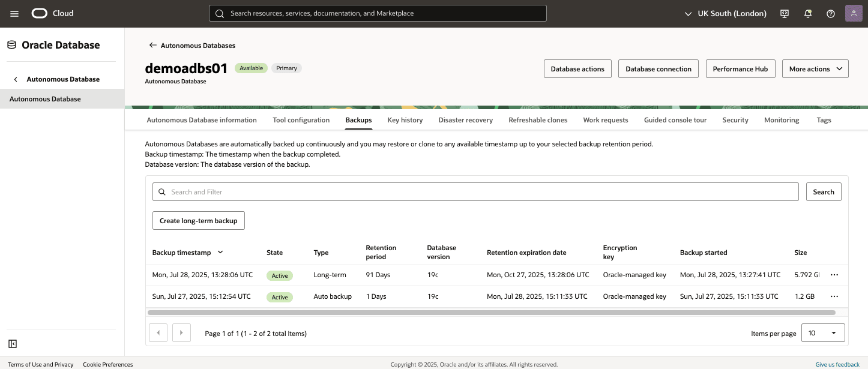The width and height of the screenshot is (868, 369).
Task: Go back using the back arrow
Action: (x=152, y=45)
